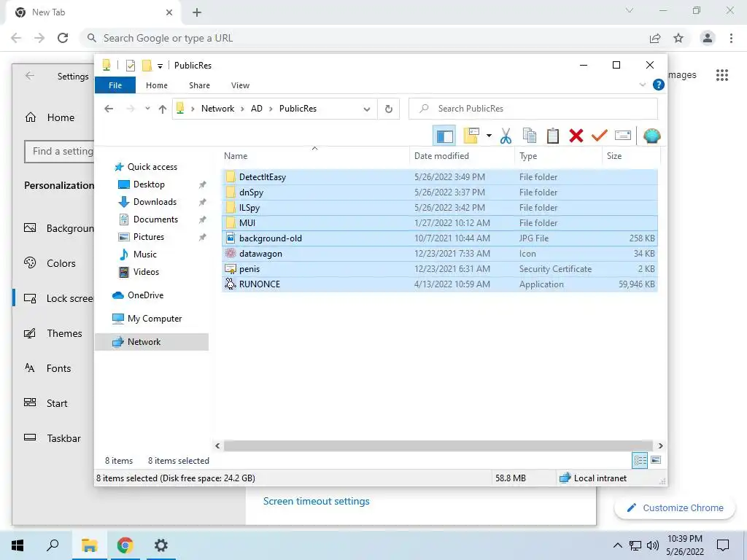Switch to the View ribbon tab

tap(240, 85)
